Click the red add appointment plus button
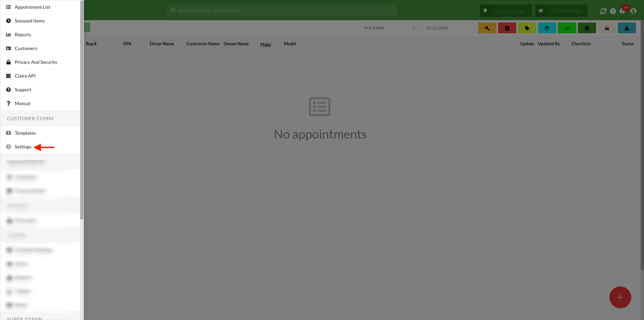This screenshot has height=320, width=644. (x=620, y=297)
